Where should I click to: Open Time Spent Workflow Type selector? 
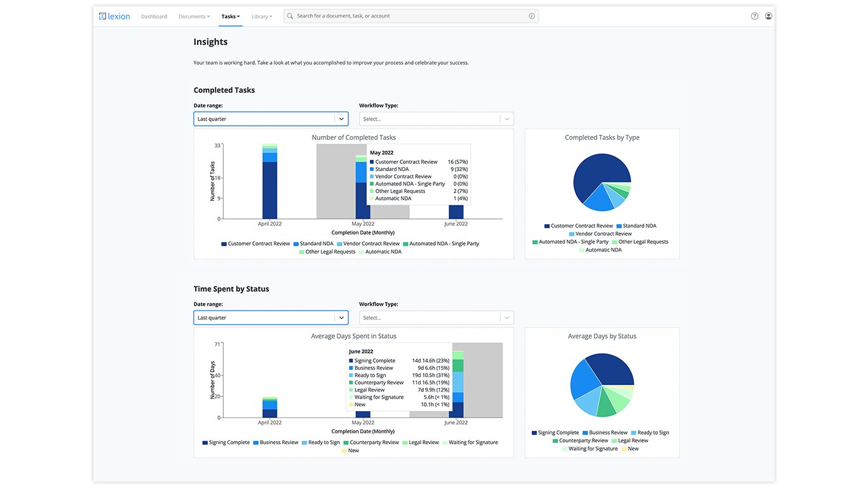(x=436, y=318)
